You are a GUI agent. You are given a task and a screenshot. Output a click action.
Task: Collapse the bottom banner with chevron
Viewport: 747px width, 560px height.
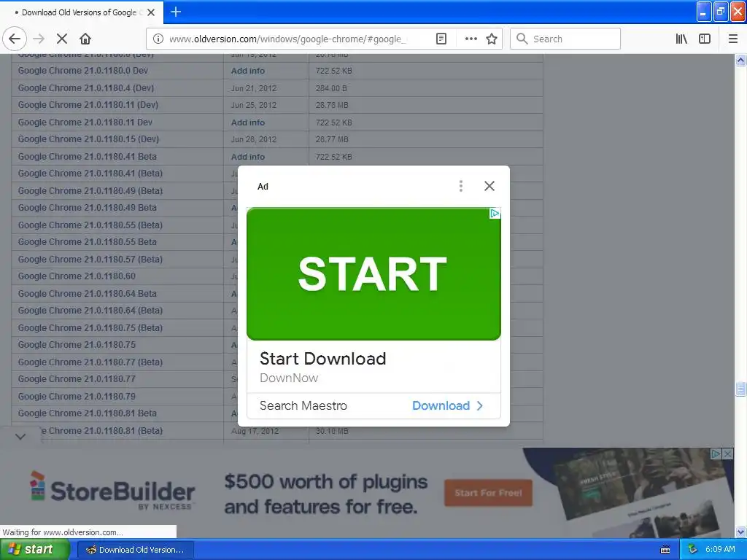click(20, 436)
